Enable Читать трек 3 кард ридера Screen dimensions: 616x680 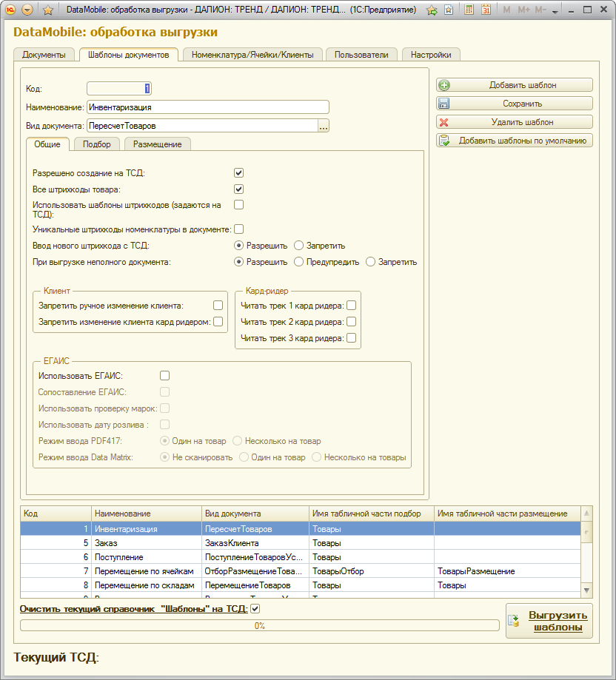(352, 338)
